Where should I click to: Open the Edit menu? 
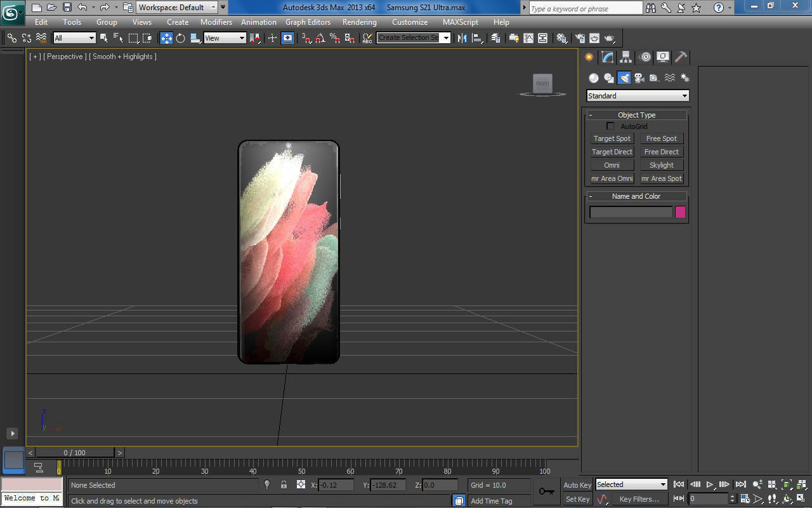pyautogui.click(x=41, y=22)
